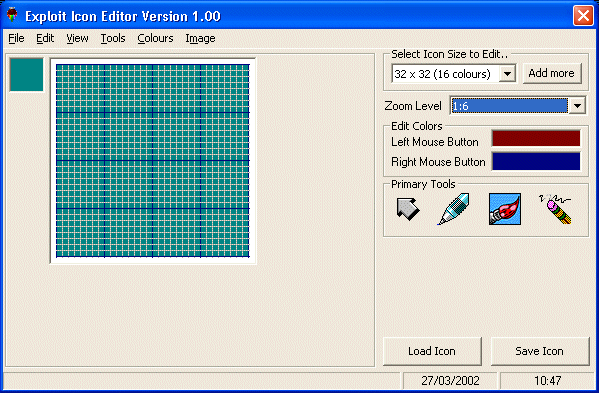Select the pen drawing tool
The image size is (599, 393).
453,209
